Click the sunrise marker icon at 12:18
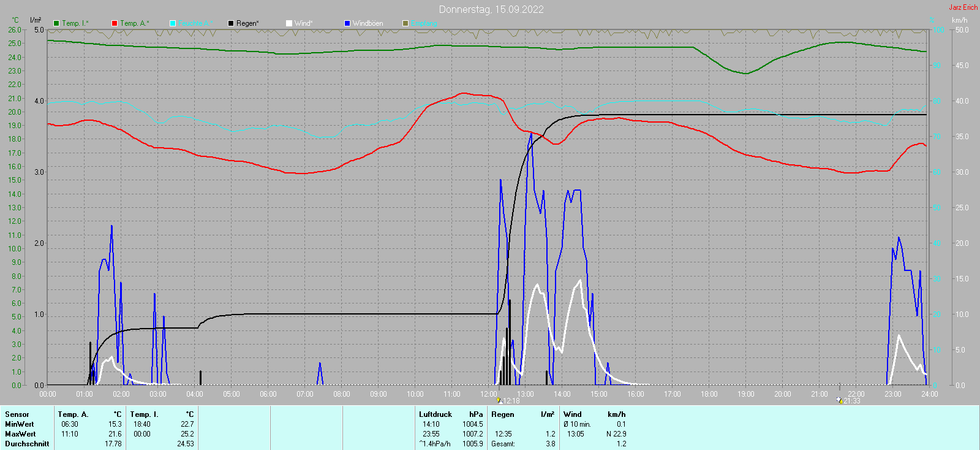The height and width of the screenshot is (450, 980). [499, 400]
